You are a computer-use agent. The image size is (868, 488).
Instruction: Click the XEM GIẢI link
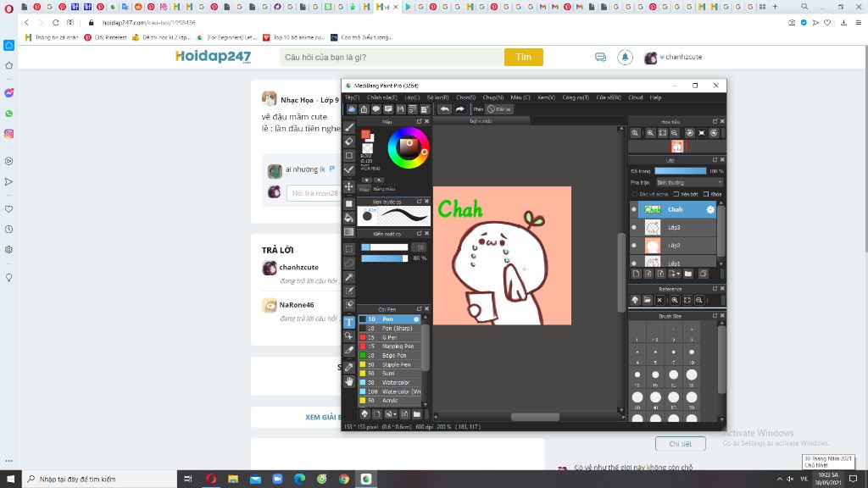[323, 417]
